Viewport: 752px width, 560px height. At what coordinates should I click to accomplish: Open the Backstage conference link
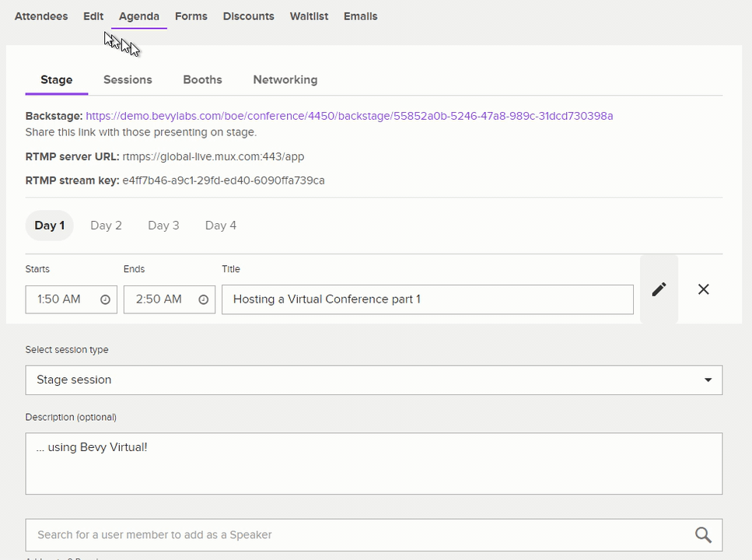(x=349, y=116)
